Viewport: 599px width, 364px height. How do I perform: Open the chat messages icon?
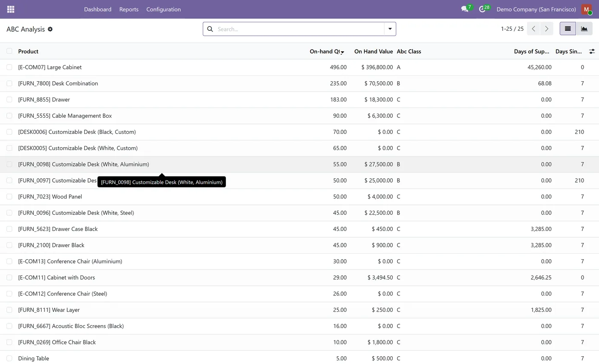coord(465,9)
